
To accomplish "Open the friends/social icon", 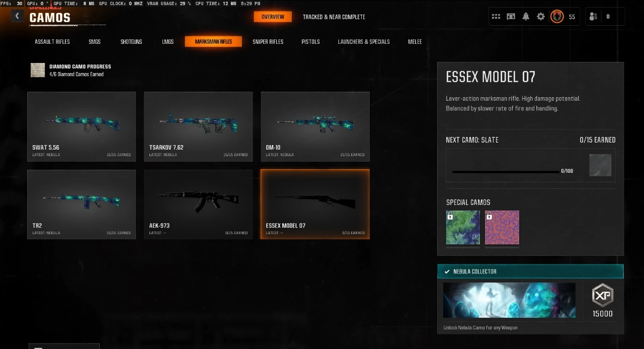I will (593, 17).
